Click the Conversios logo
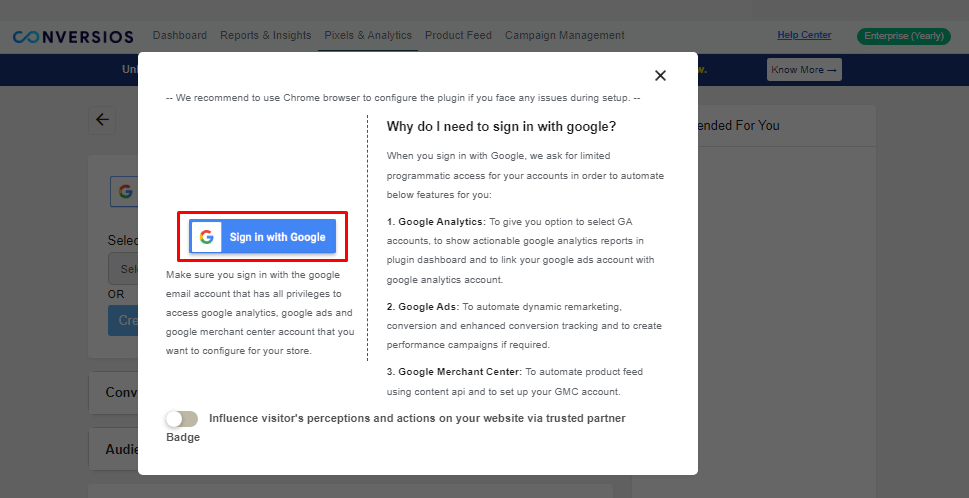The image size is (969, 498). point(73,36)
